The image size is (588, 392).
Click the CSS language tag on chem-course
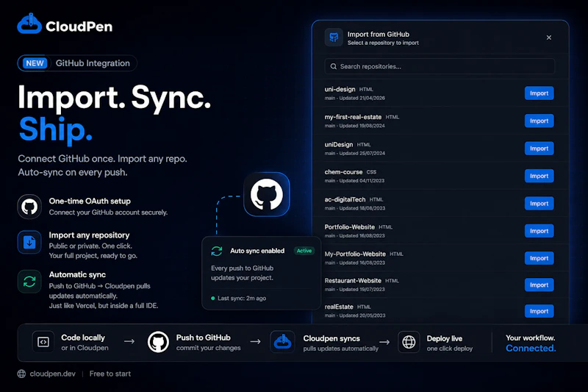pyautogui.click(x=371, y=172)
